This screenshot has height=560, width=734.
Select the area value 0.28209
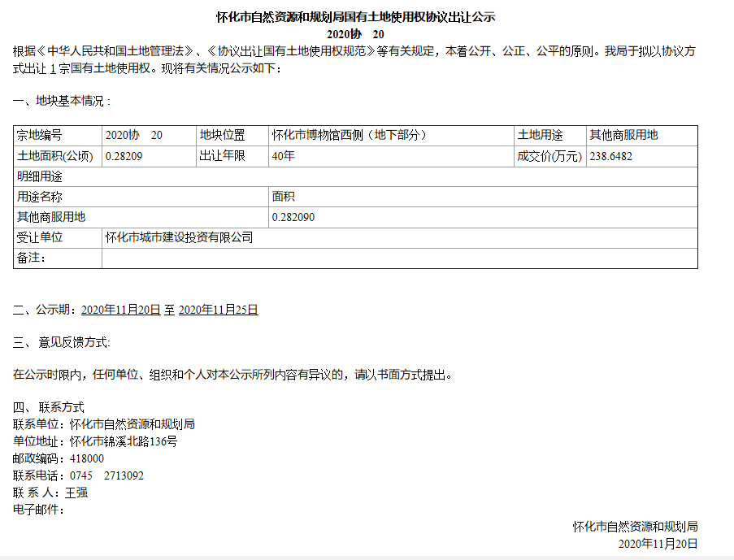tap(124, 156)
